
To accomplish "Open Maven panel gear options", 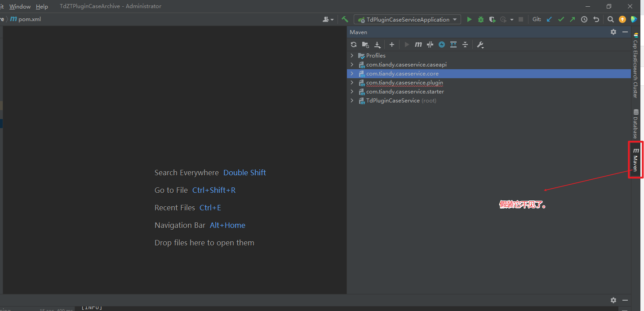I will (x=613, y=32).
